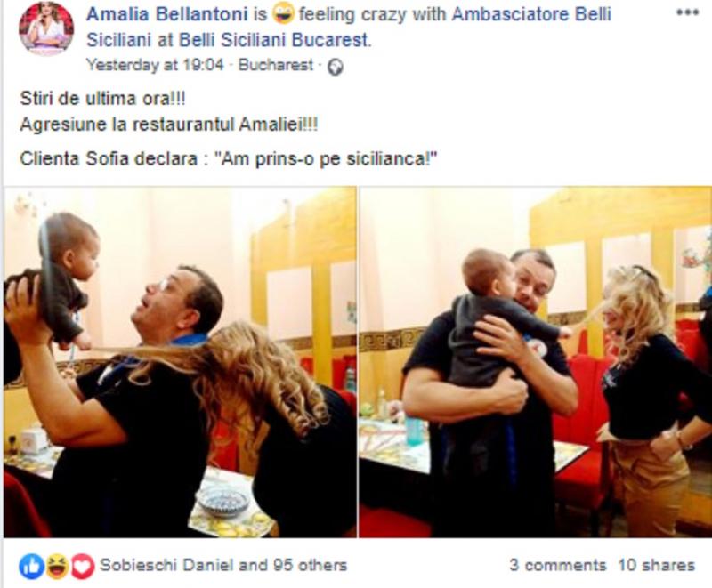The image size is (712, 588).
Task: Open the 10 shares link
Action: 657,565
